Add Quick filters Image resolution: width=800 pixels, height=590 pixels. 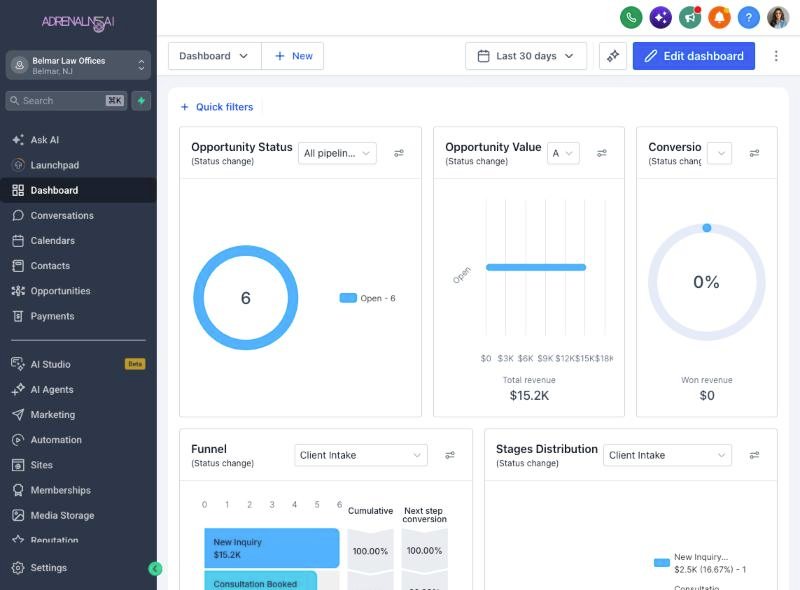217,107
